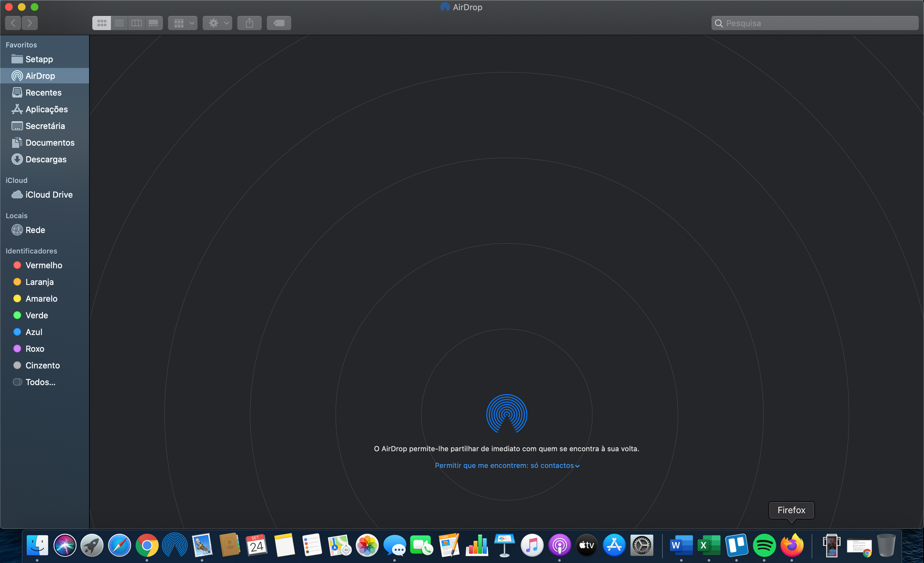Screen dimensions: 924x563
Task: Open Notes from the Dock
Action: [285, 545]
